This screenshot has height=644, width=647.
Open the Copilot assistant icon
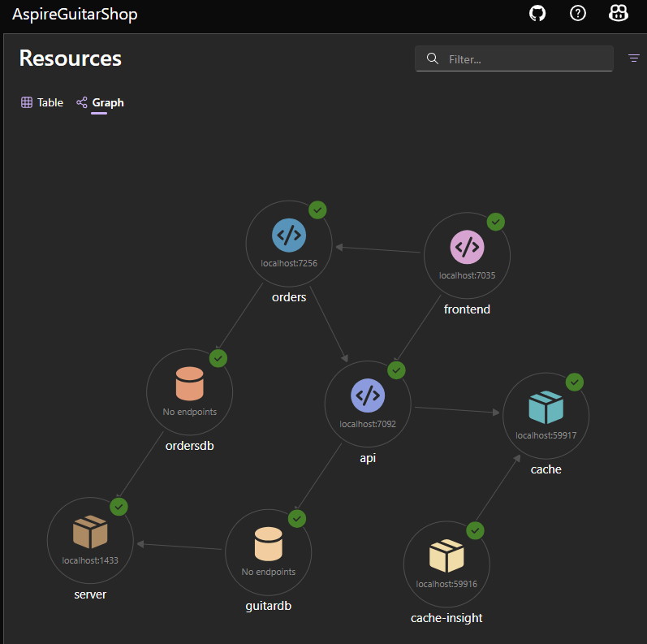pos(618,14)
